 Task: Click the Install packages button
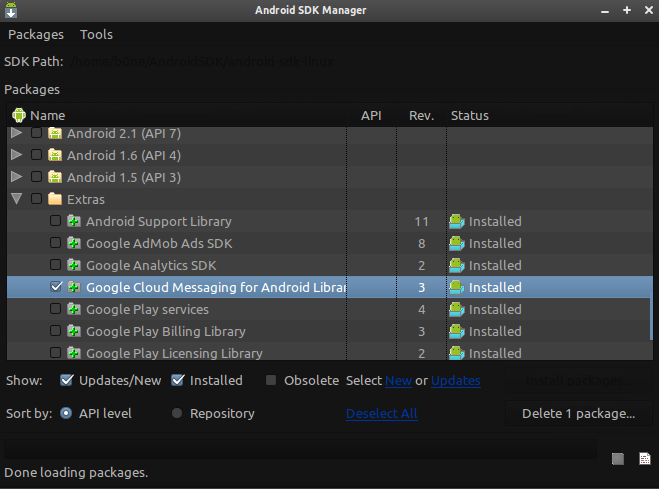(x=578, y=381)
